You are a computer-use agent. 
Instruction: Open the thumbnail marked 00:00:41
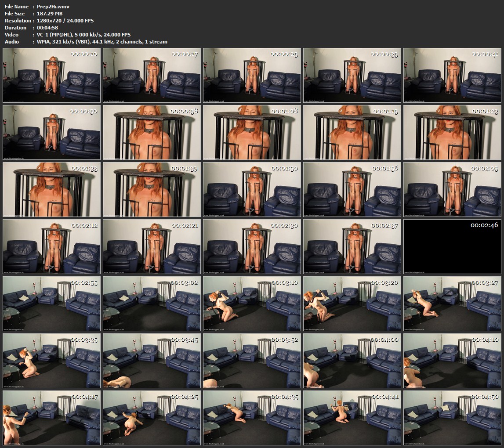[452, 75]
